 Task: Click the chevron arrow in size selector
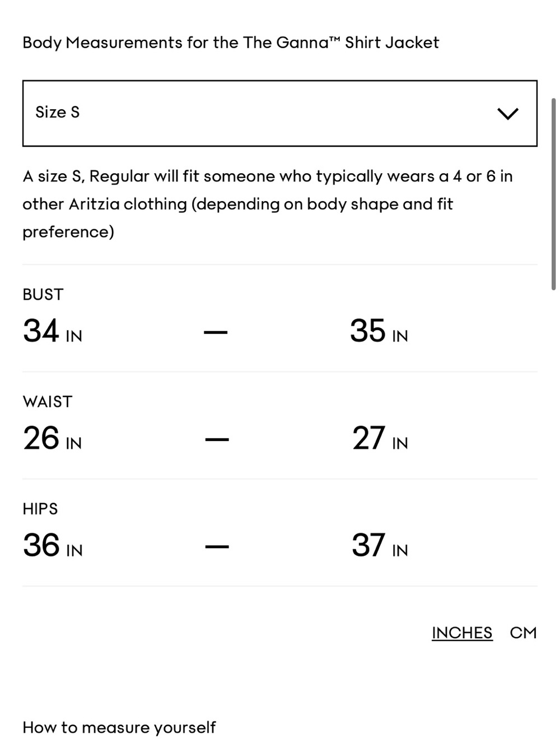(507, 114)
